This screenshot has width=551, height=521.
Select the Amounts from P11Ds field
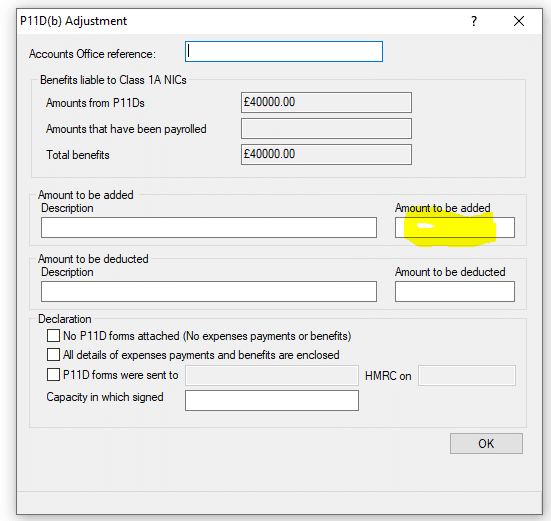[x=326, y=102]
